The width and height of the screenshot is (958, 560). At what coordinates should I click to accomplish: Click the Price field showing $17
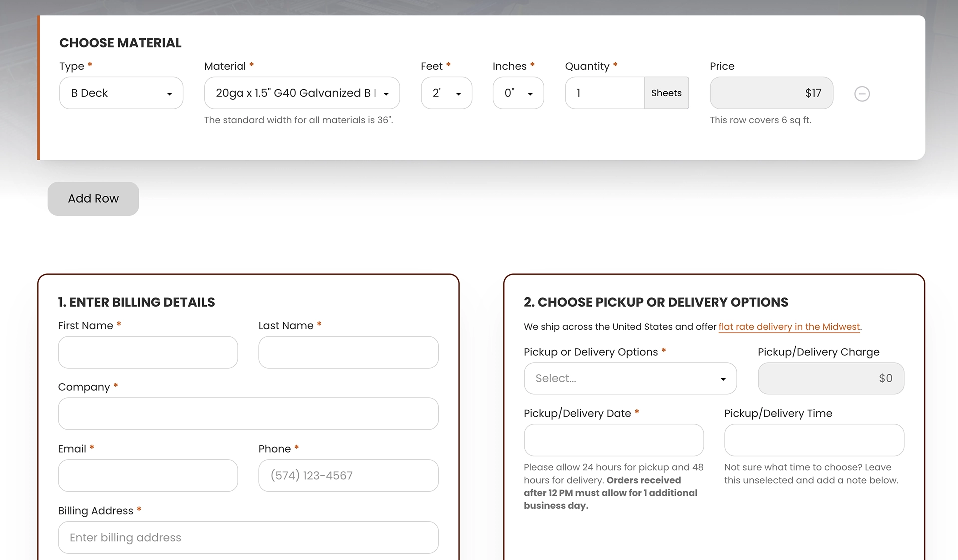click(771, 93)
